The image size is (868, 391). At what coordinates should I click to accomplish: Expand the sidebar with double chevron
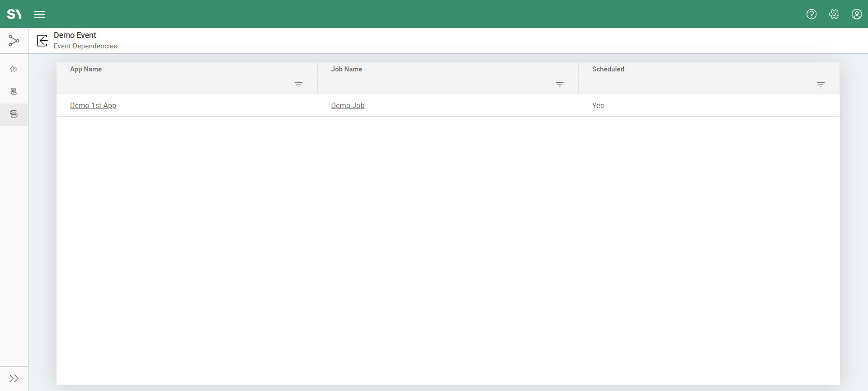click(x=14, y=378)
